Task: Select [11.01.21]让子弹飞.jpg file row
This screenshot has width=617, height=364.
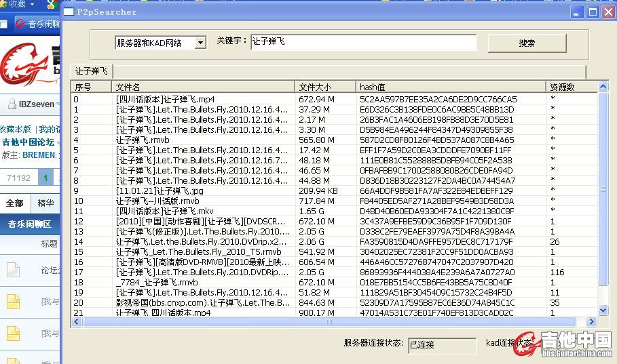Action: [160, 190]
